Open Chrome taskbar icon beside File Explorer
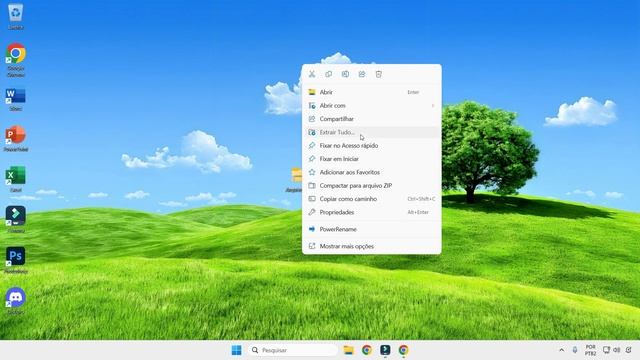The height and width of the screenshot is (360, 640). tap(367, 350)
